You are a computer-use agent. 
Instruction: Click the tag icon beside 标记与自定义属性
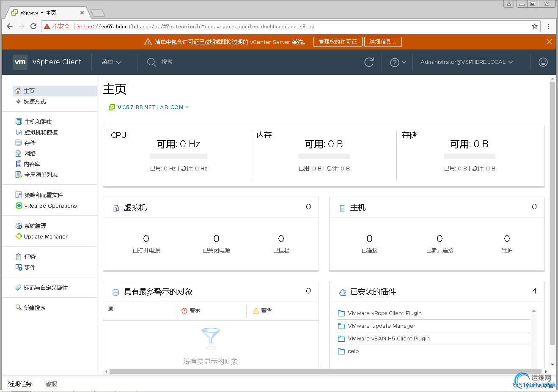pyautogui.click(x=18, y=288)
